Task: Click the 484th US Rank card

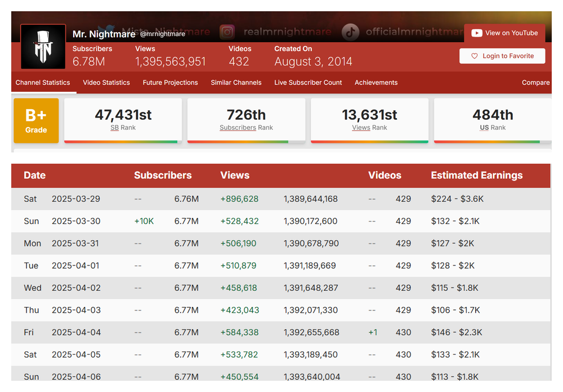Action: tap(492, 119)
